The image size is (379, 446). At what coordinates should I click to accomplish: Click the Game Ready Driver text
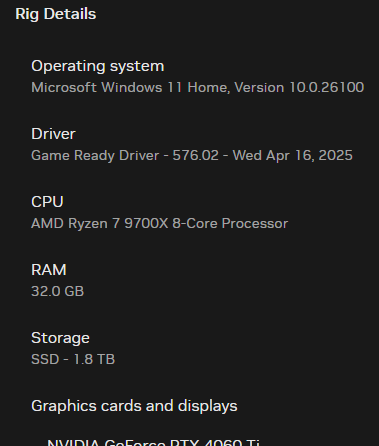[95, 156]
